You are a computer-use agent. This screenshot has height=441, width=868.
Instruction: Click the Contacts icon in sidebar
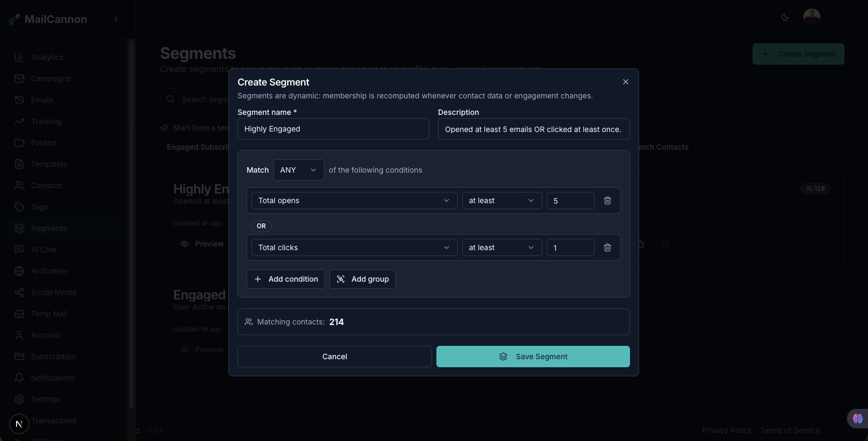[19, 185]
